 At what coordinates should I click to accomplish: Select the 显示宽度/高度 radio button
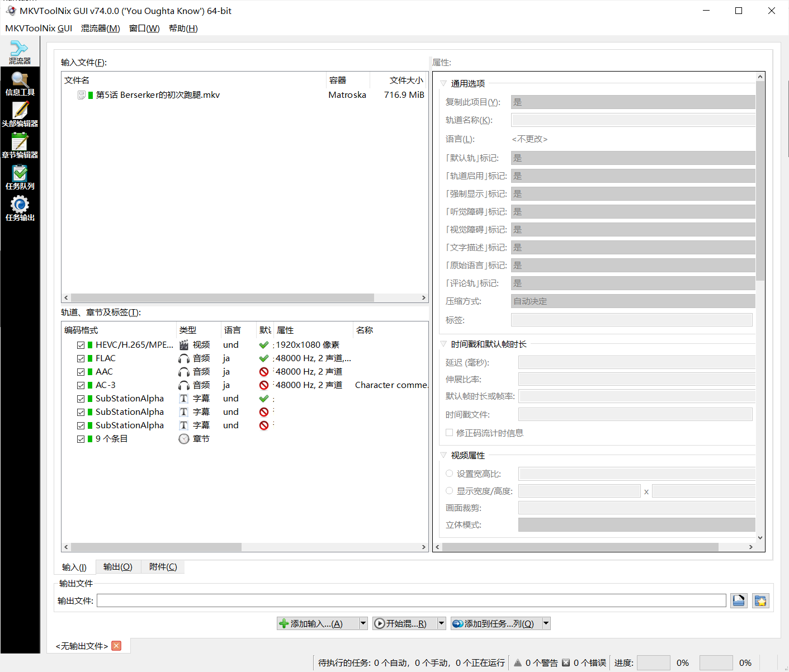click(449, 490)
